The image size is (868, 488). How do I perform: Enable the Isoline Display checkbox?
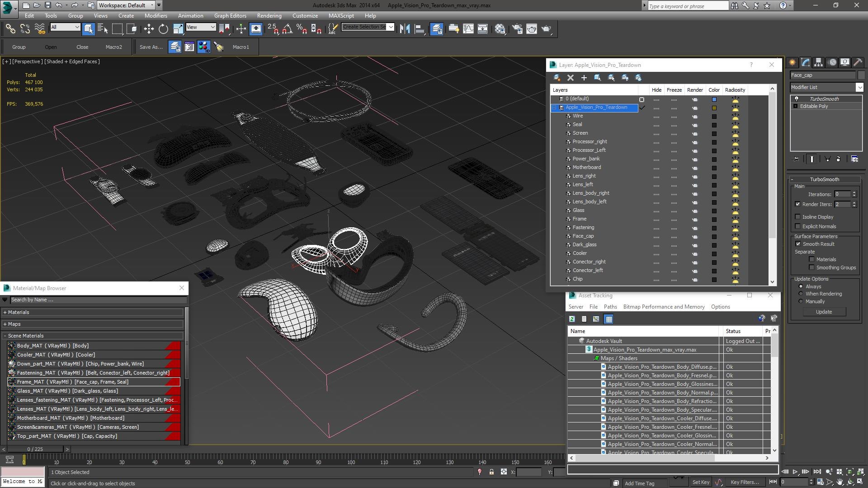(x=797, y=217)
